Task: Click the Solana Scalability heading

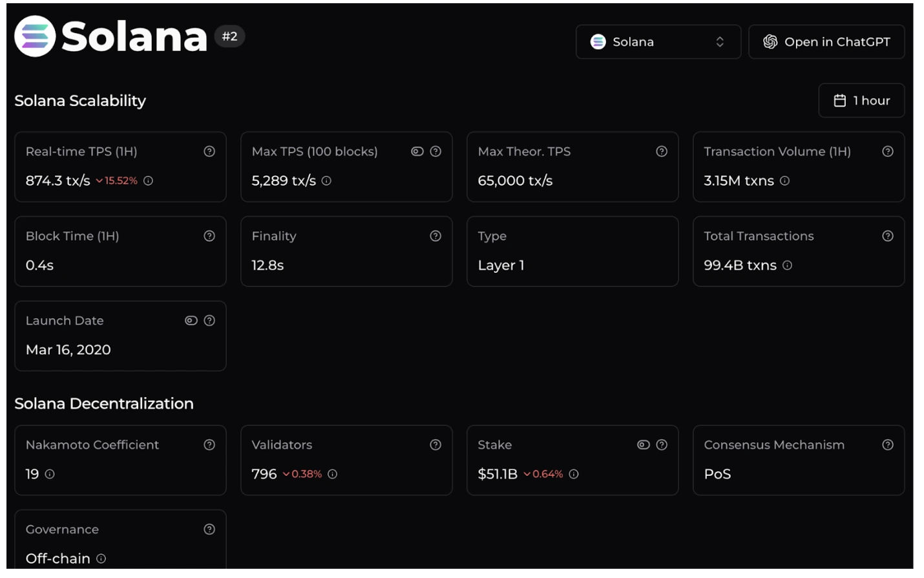Action: click(80, 101)
